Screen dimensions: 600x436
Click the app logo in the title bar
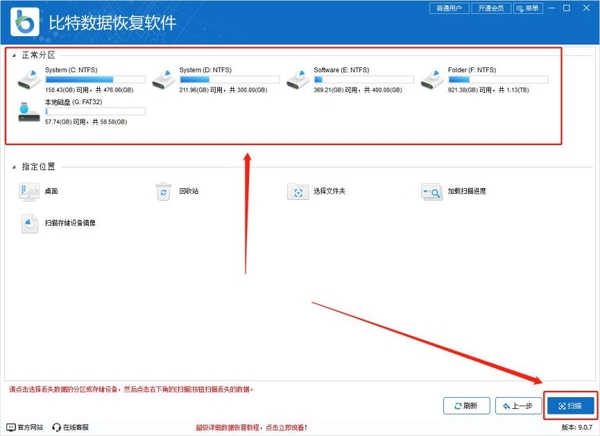click(x=25, y=22)
